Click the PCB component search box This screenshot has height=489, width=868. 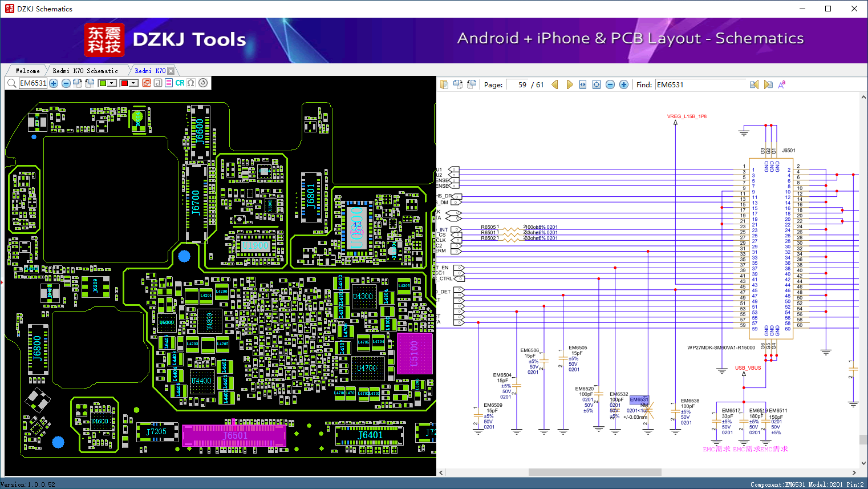33,83
